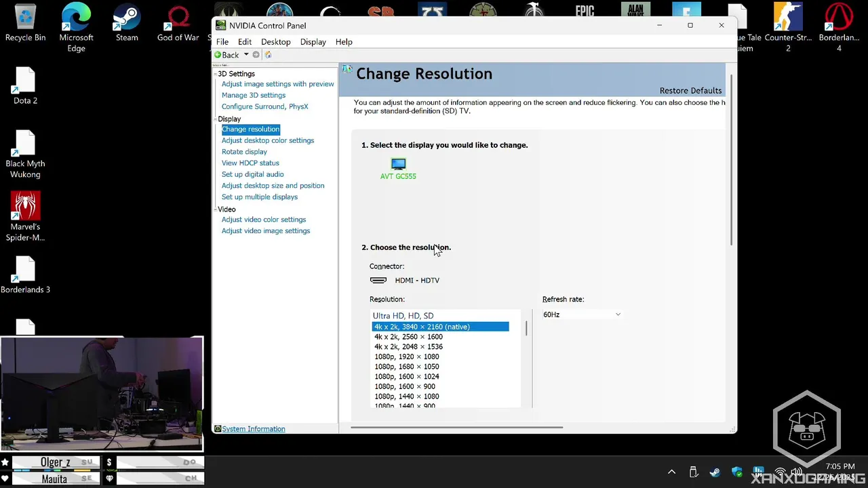
Task: Open Adjust desktop size and position
Action: tap(273, 186)
